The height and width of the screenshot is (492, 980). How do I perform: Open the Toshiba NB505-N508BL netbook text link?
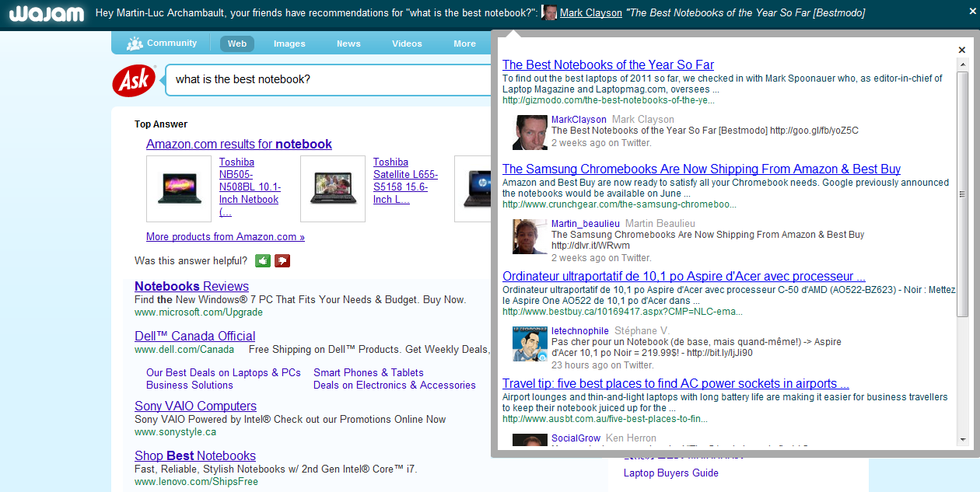(x=250, y=187)
